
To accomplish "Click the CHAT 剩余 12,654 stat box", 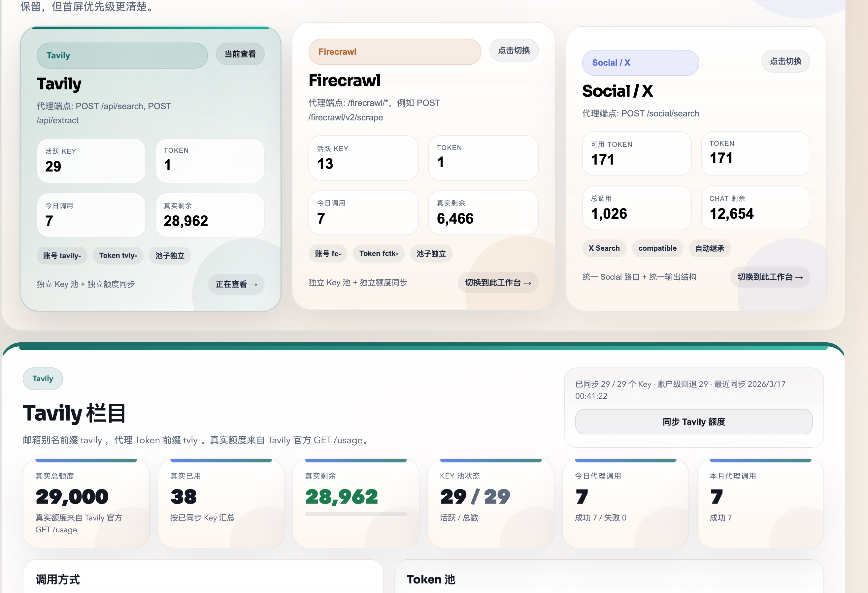I will tap(755, 208).
